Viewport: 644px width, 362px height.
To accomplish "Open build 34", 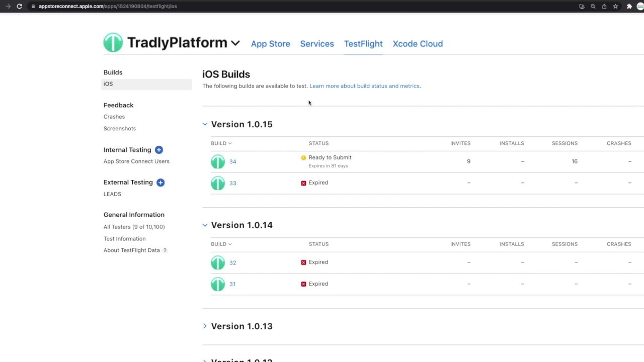I will click(232, 161).
